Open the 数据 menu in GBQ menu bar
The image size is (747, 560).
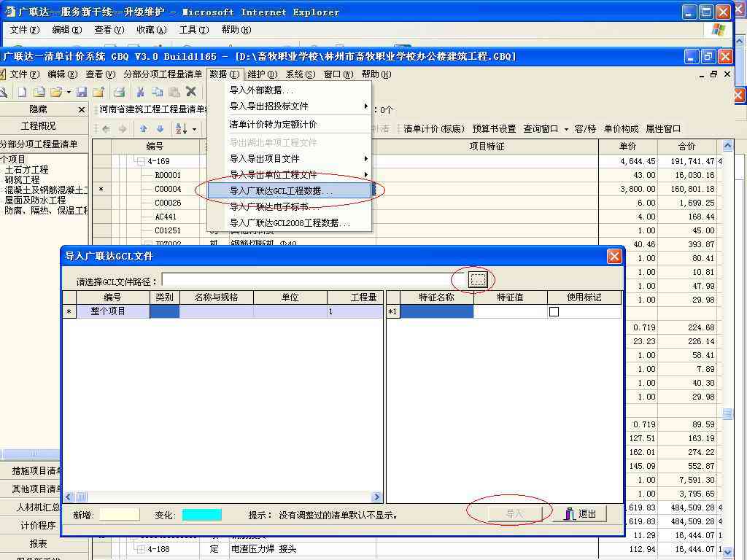pyautogui.click(x=225, y=74)
